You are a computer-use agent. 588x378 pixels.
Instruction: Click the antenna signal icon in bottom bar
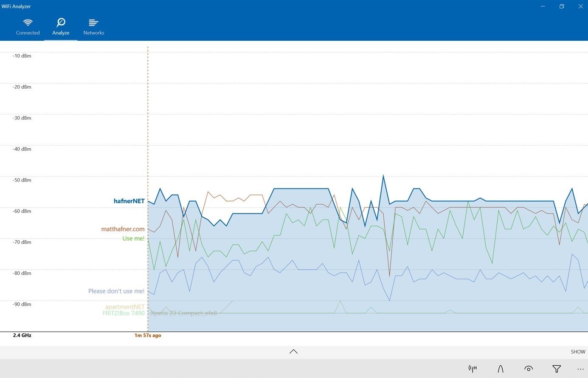click(x=473, y=369)
